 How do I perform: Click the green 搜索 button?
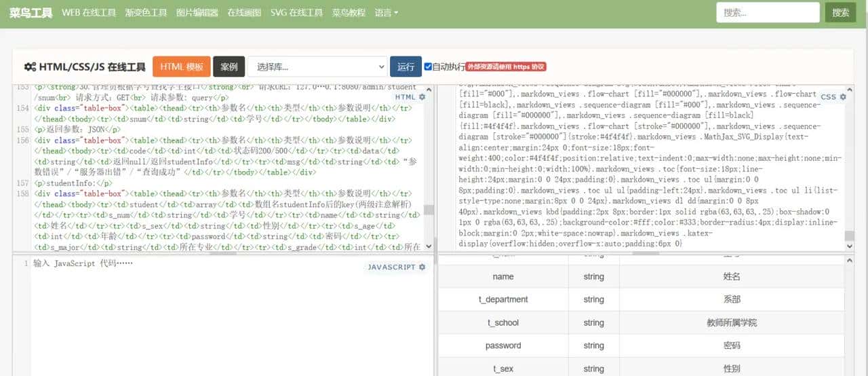(x=841, y=12)
